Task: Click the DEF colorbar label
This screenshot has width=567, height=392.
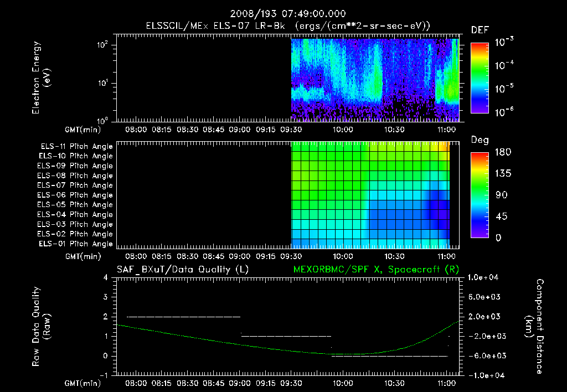Action: coord(480,30)
